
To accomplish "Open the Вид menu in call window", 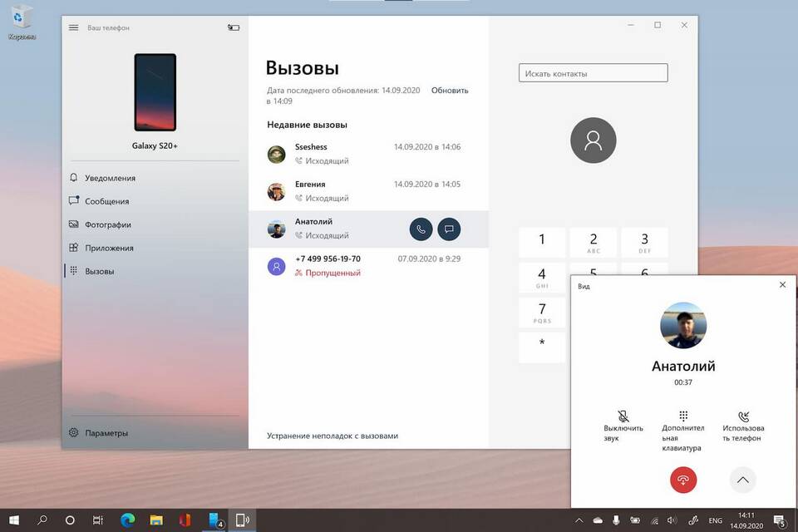I will click(584, 287).
